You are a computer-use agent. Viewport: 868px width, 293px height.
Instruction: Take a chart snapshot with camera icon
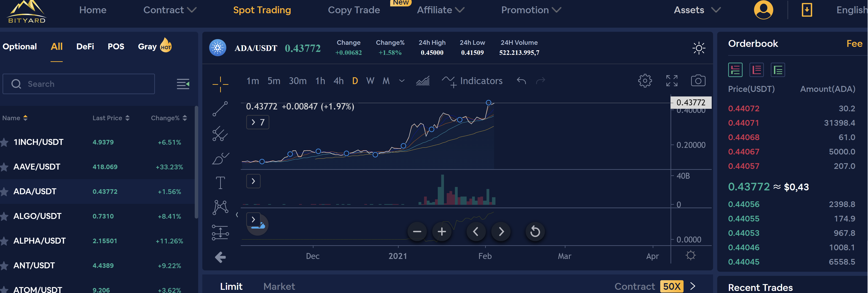click(698, 81)
